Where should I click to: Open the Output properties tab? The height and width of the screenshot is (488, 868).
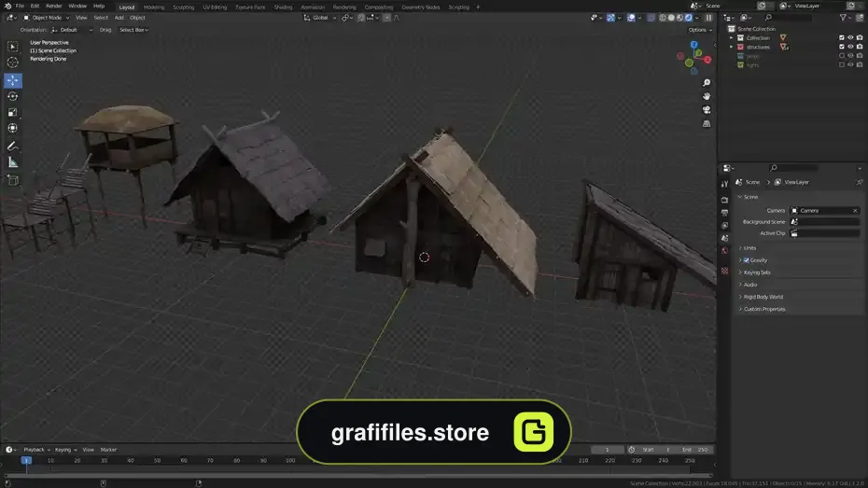[724, 213]
